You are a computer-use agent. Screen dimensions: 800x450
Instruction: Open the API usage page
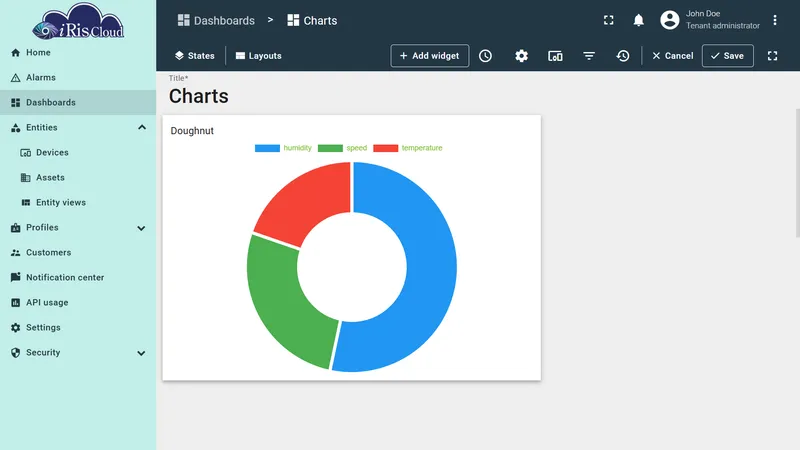pos(78,303)
